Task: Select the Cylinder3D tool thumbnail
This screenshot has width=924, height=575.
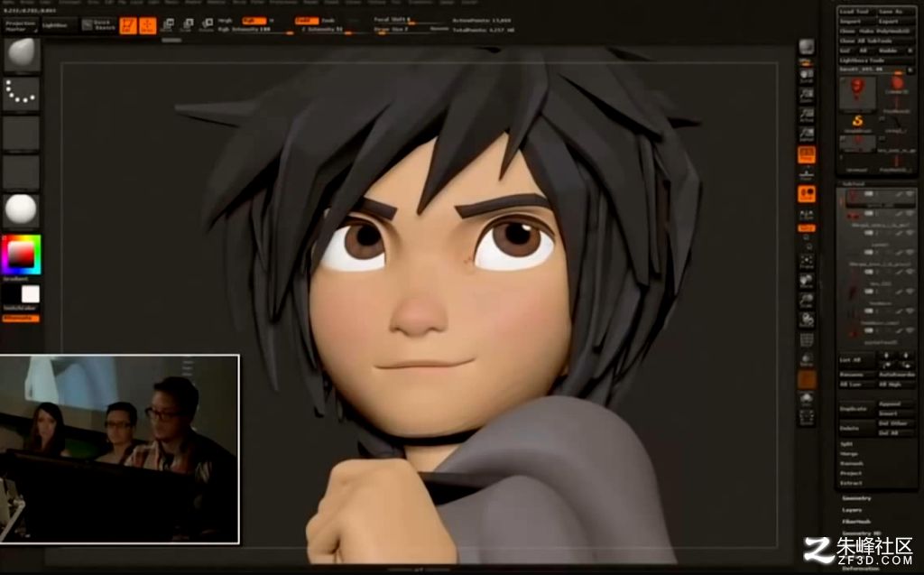Action: click(897, 83)
